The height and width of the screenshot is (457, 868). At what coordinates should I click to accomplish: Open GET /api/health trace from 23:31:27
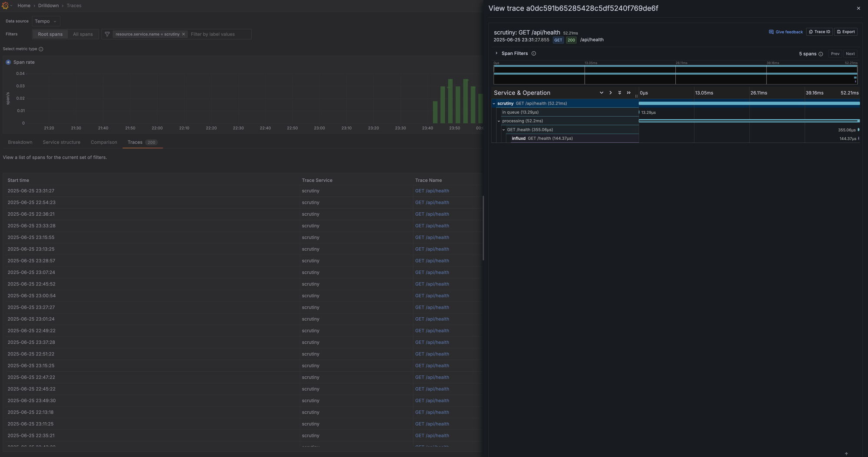coord(432,191)
